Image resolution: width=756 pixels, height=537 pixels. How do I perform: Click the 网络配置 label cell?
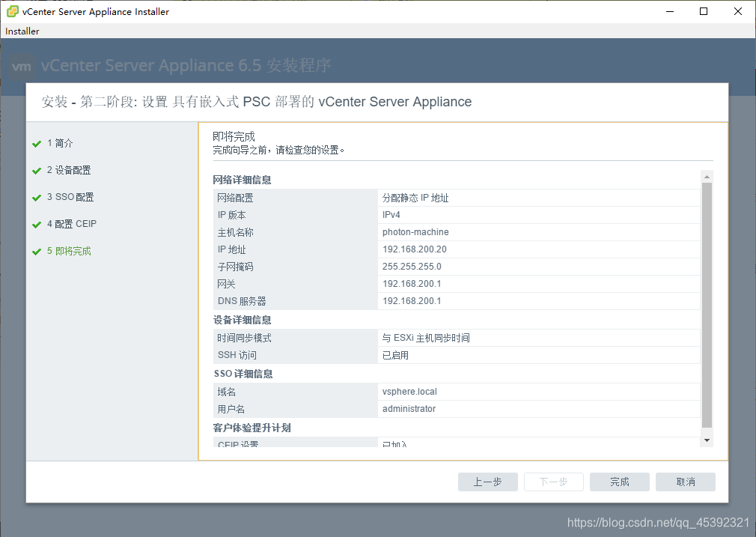tap(296, 198)
